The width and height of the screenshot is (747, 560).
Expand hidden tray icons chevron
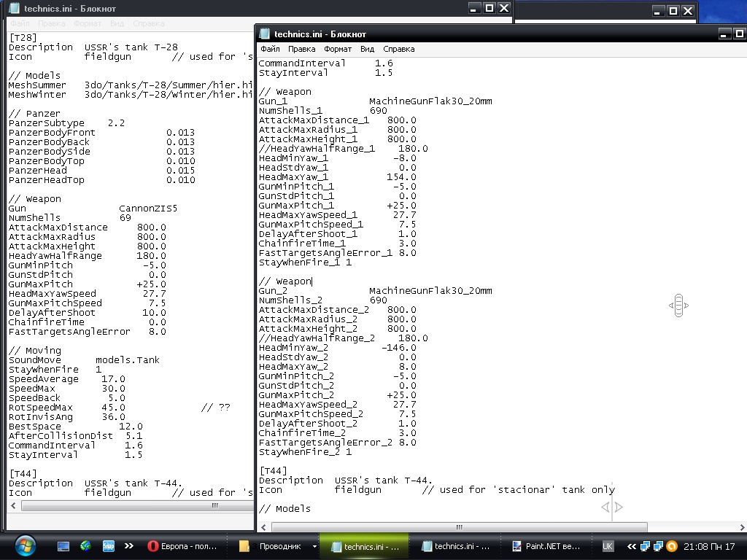[x=632, y=546]
